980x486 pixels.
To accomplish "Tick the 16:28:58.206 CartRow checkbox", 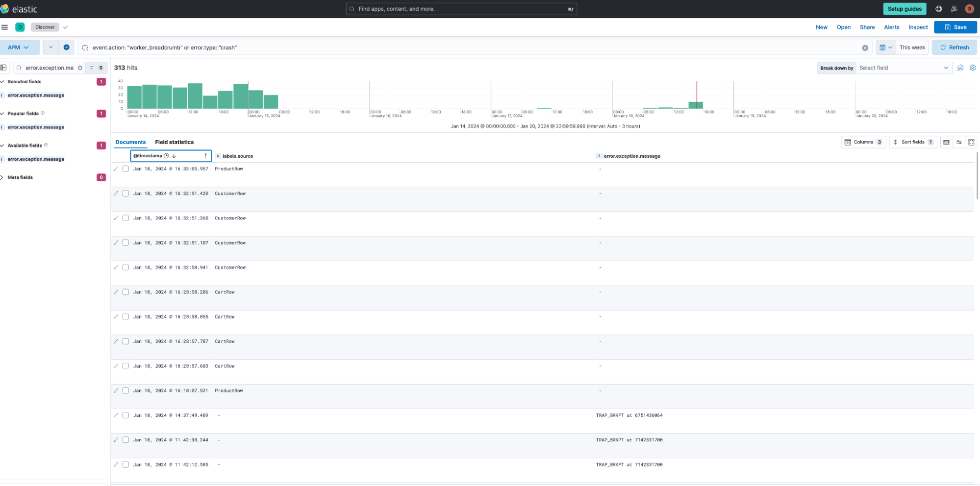I will tap(126, 292).
